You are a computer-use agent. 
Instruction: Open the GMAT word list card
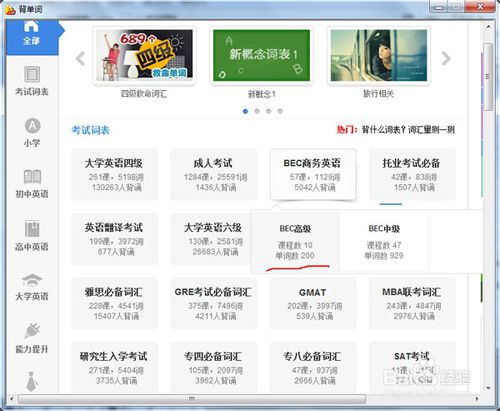pos(313,303)
